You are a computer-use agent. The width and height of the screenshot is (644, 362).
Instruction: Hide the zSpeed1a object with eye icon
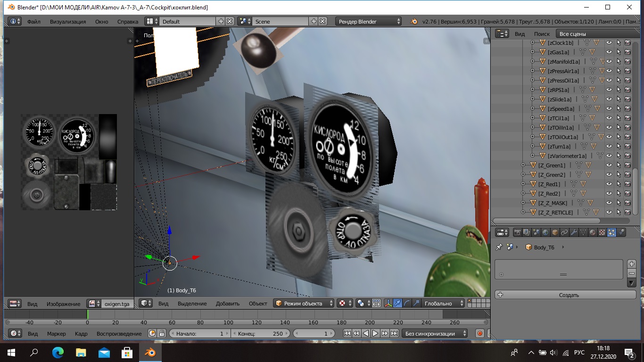coord(609,108)
